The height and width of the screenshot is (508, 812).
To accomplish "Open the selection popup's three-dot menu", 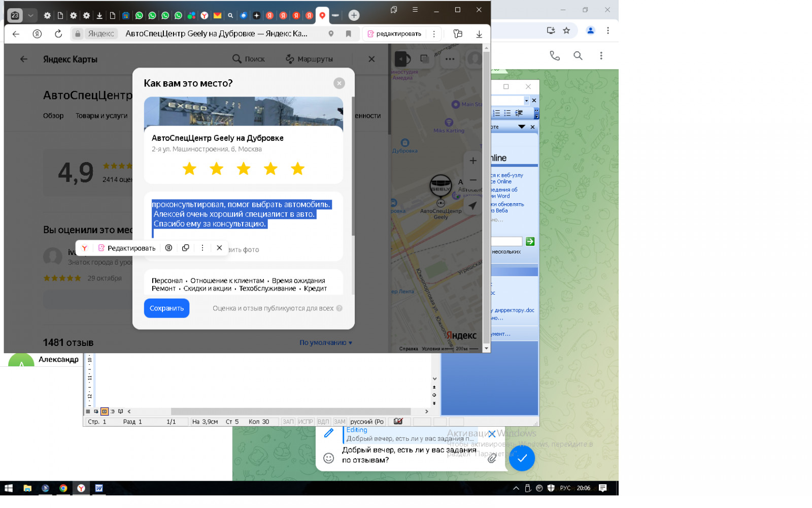I will (x=202, y=248).
